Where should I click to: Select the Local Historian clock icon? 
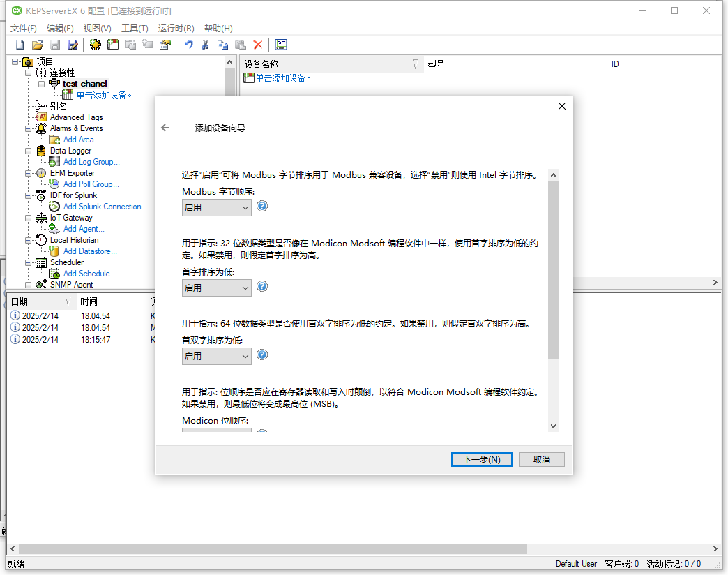41,240
